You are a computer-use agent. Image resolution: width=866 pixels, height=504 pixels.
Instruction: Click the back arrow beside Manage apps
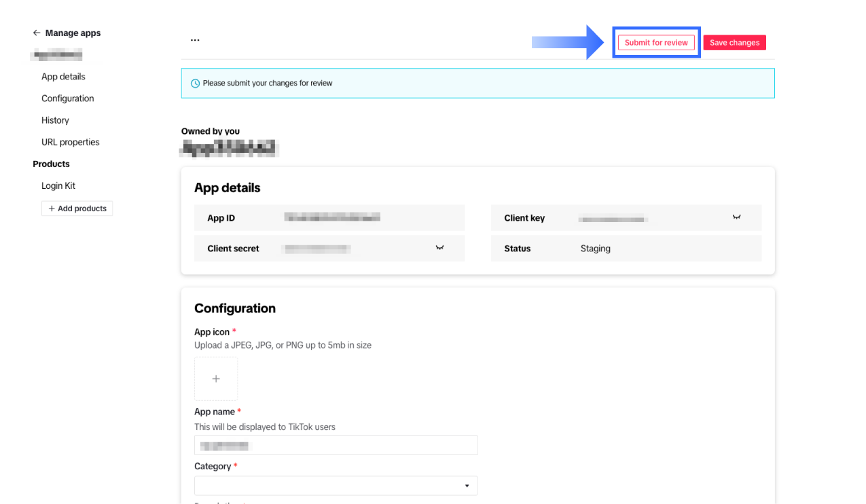(x=37, y=33)
